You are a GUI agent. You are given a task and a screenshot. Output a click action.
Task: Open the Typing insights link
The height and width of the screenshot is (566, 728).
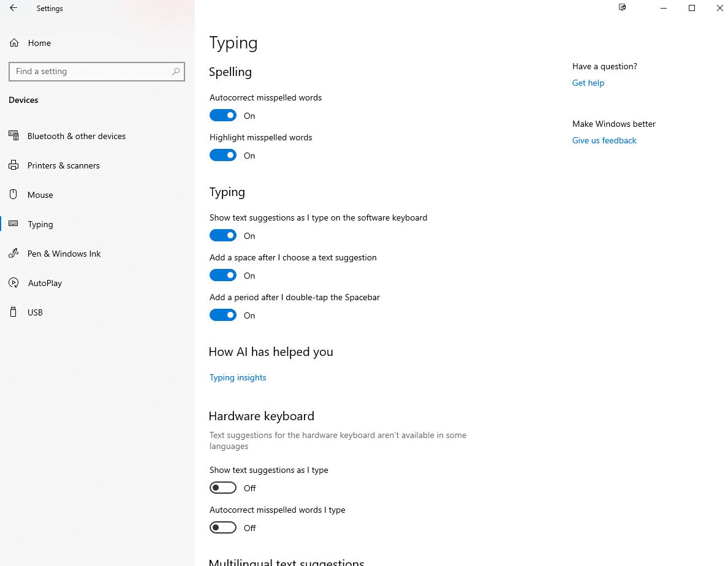click(238, 377)
